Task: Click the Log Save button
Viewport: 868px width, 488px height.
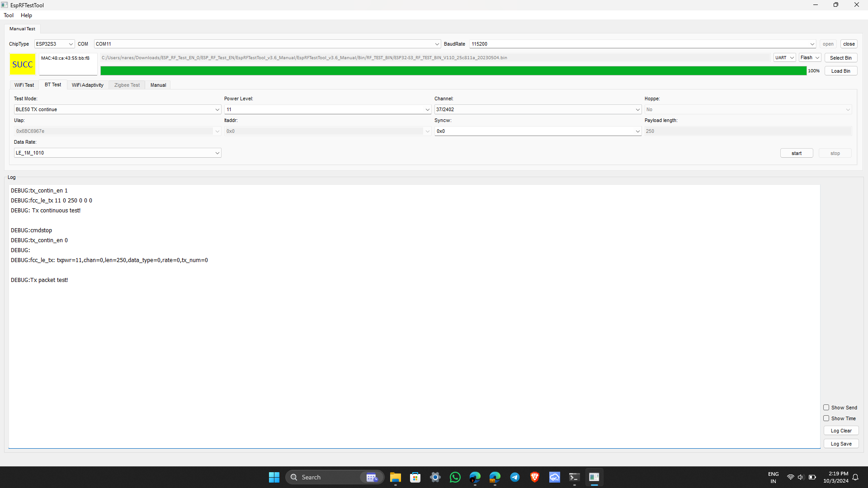Action: 841,444
